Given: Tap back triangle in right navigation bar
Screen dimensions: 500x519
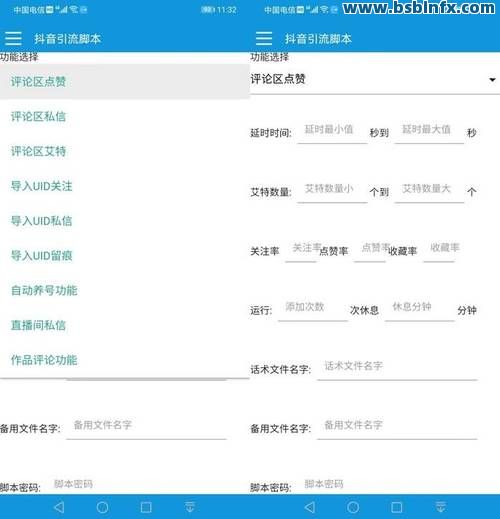Looking at the screenshot, I should pyautogui.click(x=310, y=507).
